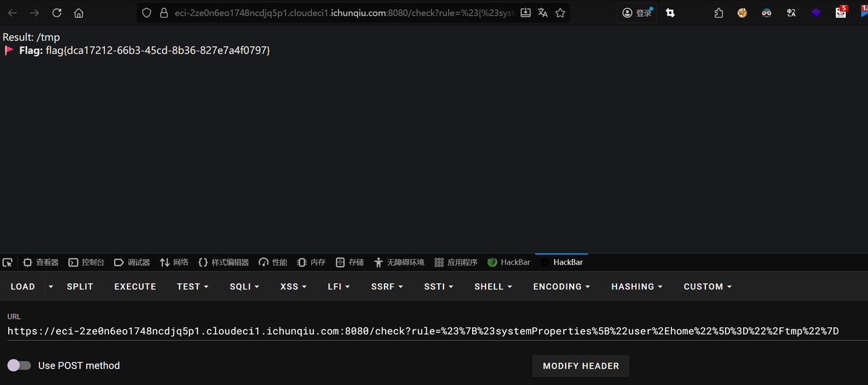This screenshot has width=868, height=385.
Task: Click the browser reload page icon
Action: (x=57, y=13)
